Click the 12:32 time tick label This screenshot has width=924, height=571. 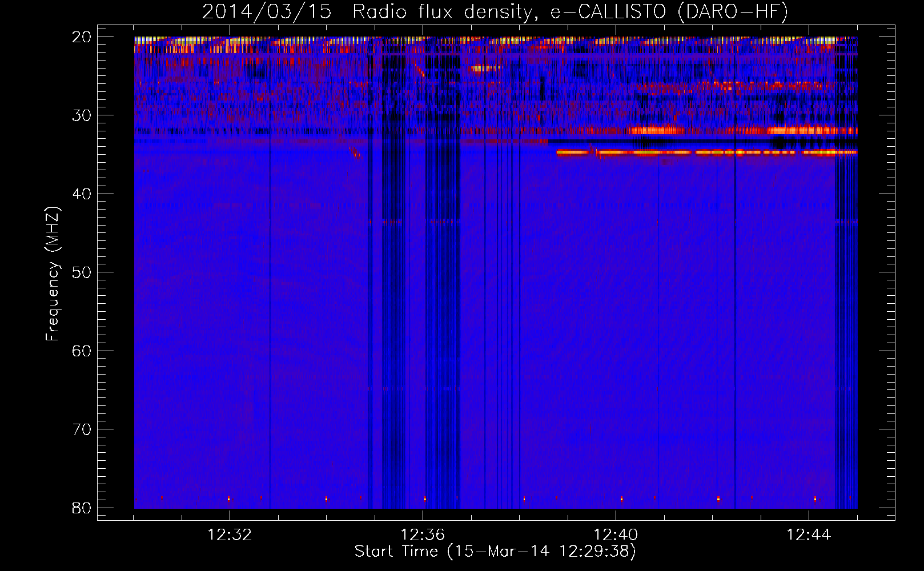pyautogui.click(x=230, y=535)
